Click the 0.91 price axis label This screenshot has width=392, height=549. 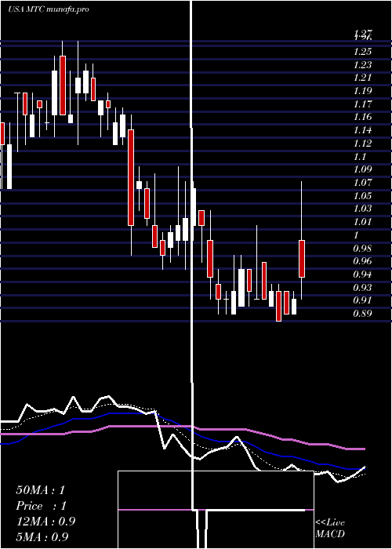coord(362,300)
